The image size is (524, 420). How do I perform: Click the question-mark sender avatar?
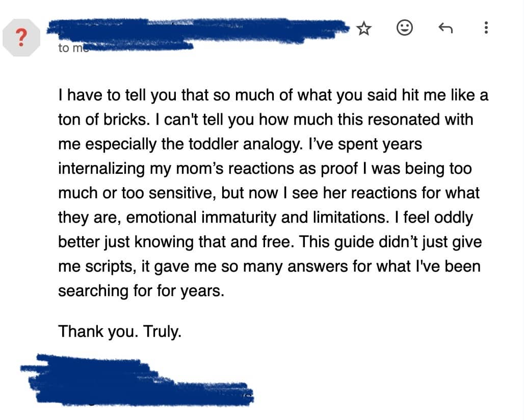coord(21,37)
